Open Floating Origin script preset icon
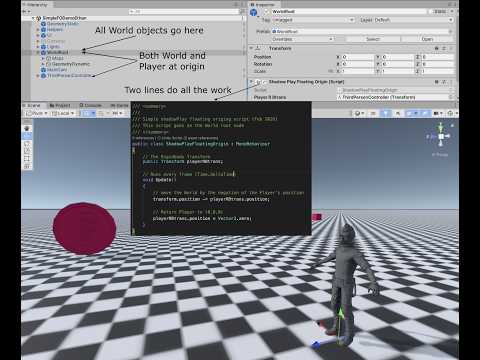This screenshot has height=360, width=480. 444,82
